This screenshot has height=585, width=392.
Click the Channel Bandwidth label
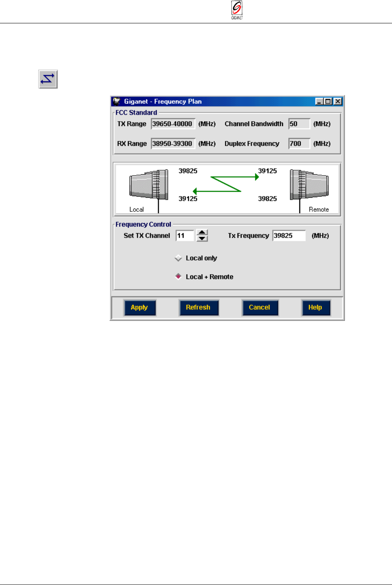click(254, 124)
